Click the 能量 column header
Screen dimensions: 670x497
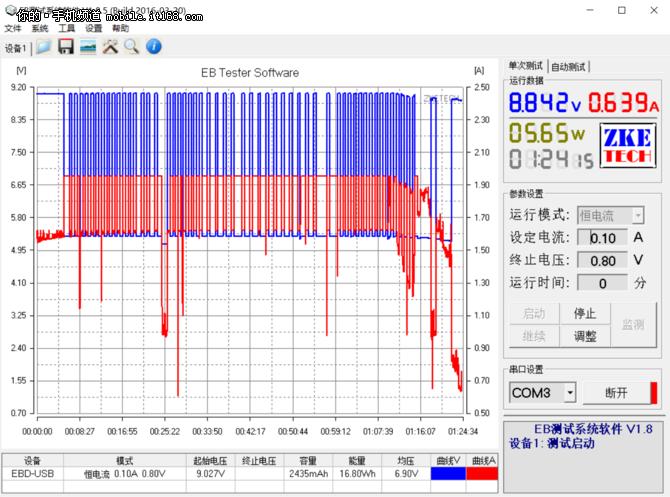tap(358, 461)
